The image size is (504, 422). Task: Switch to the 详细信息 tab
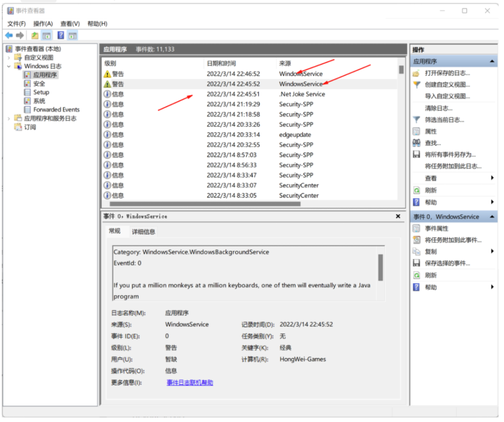[x=143, y=232]
